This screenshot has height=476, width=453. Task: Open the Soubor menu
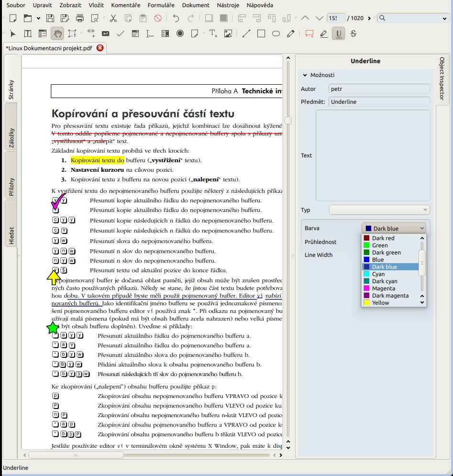tap(16, 5)
